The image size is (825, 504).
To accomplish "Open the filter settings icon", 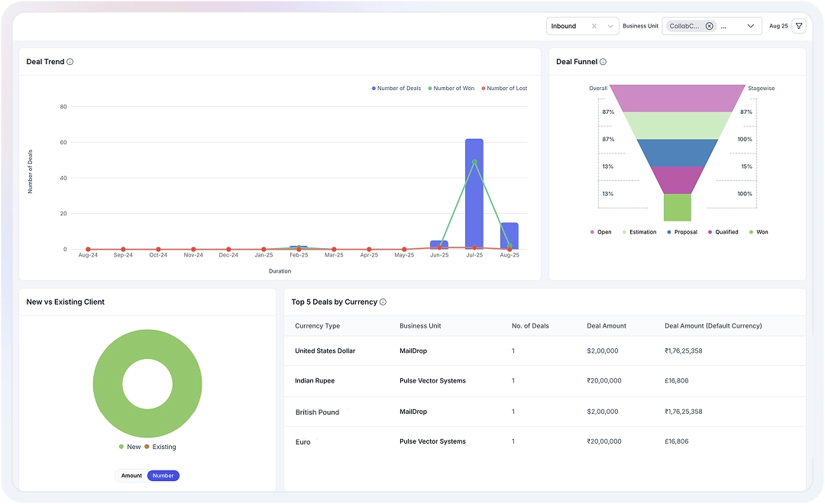I will (x=799, y=25).
